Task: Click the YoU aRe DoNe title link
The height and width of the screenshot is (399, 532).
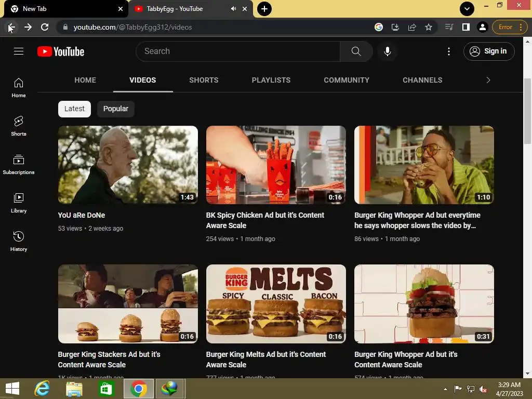Action: 82,215
